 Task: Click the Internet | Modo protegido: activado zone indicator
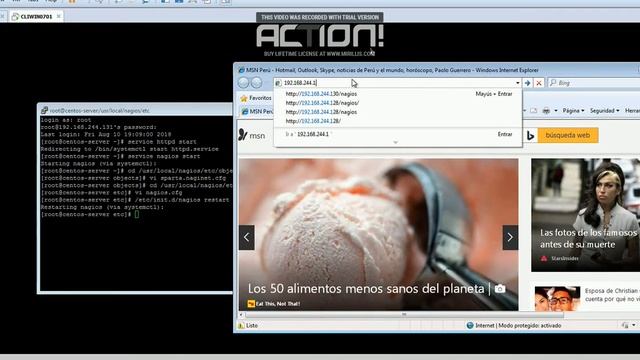coord(514,325)
